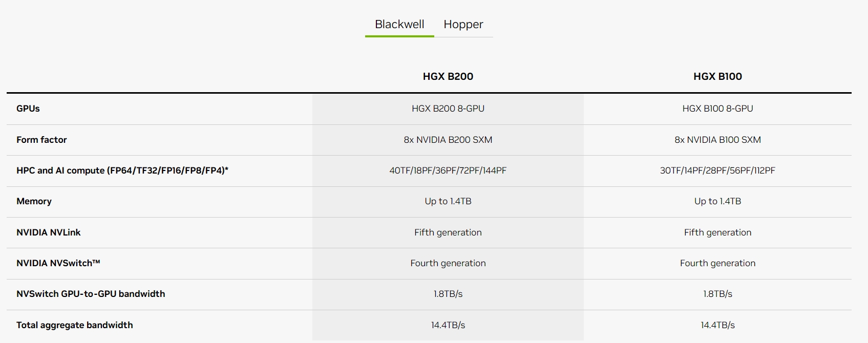This screenshot has width=868, height=343.
Task: Select the Blackwell tab
Action: click(x=399, y=25)
